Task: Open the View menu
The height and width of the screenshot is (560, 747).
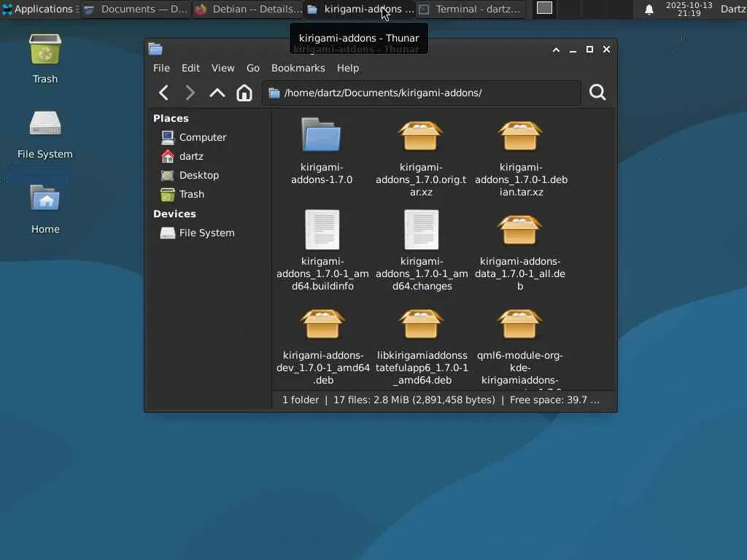Action: click(x=223, y=68)
